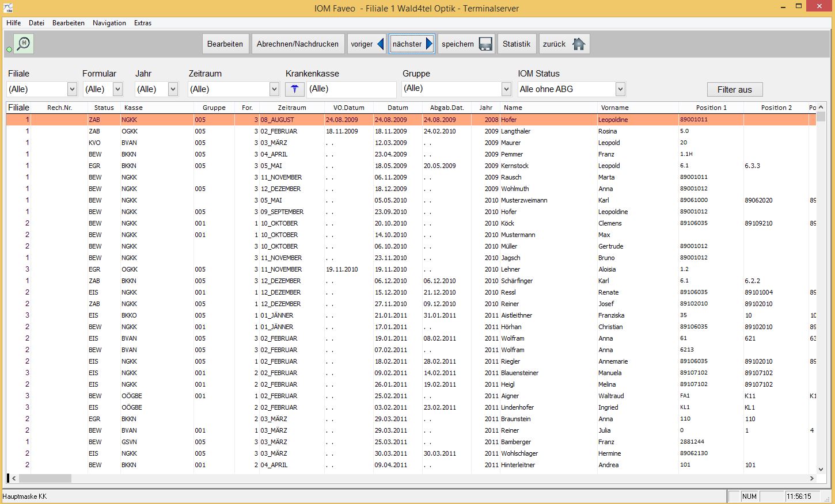Click the Krankenkasse (Alle) text field
The width and height of the screenshot is (835, 504).
[x=351, y=89]
